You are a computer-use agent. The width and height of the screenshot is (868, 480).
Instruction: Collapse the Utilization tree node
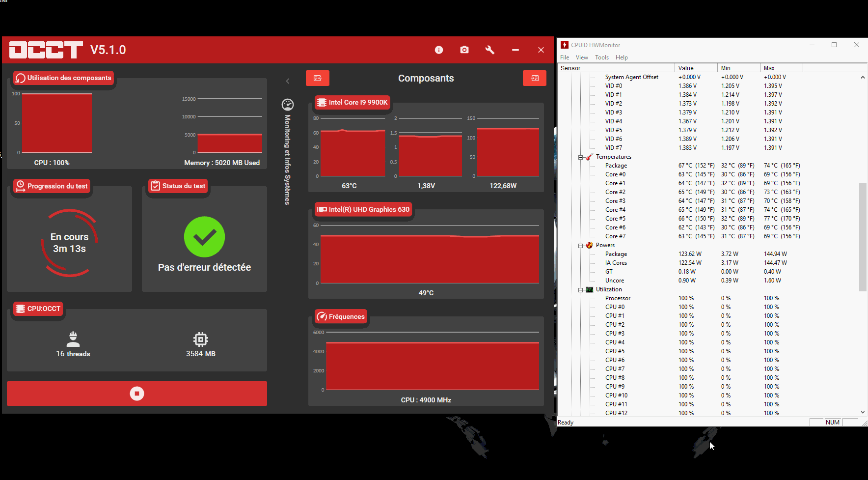point(580,290)
